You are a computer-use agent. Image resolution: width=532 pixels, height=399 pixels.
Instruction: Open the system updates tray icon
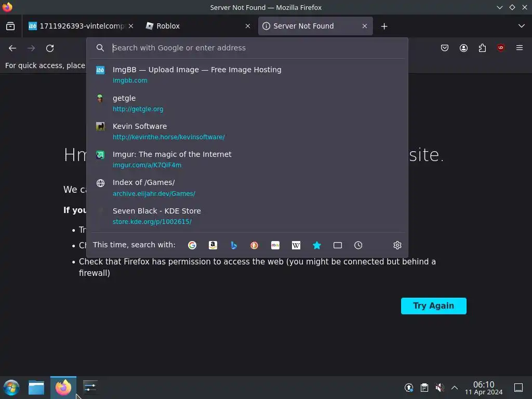pos(409,388)
